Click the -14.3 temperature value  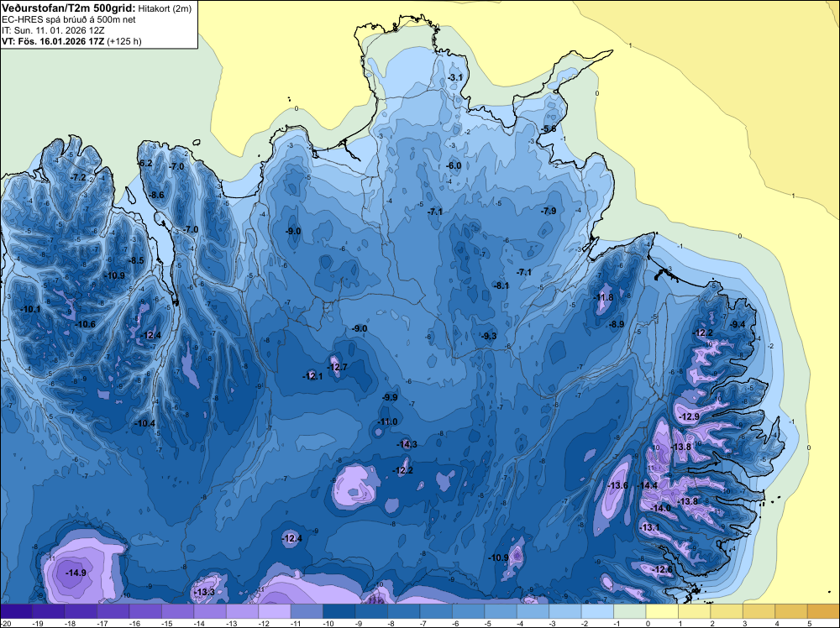(x=407, y=444)
